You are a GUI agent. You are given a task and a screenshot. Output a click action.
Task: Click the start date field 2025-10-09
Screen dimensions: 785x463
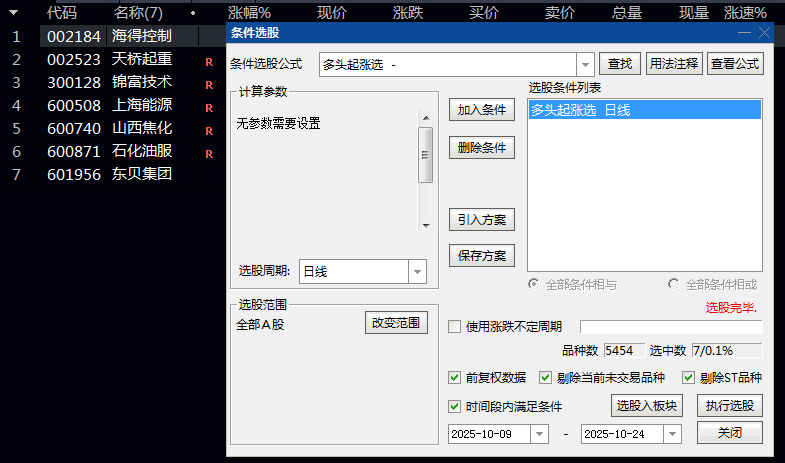pos(489,434)
